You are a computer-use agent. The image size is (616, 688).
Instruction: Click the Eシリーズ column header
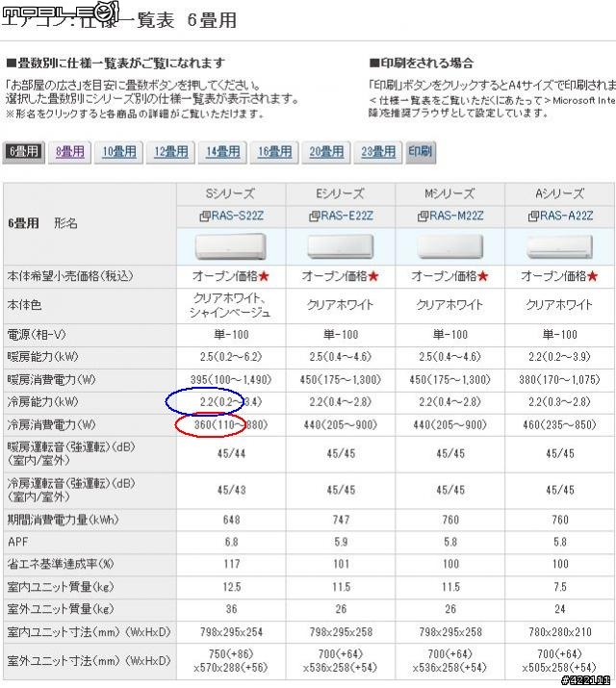341,194
